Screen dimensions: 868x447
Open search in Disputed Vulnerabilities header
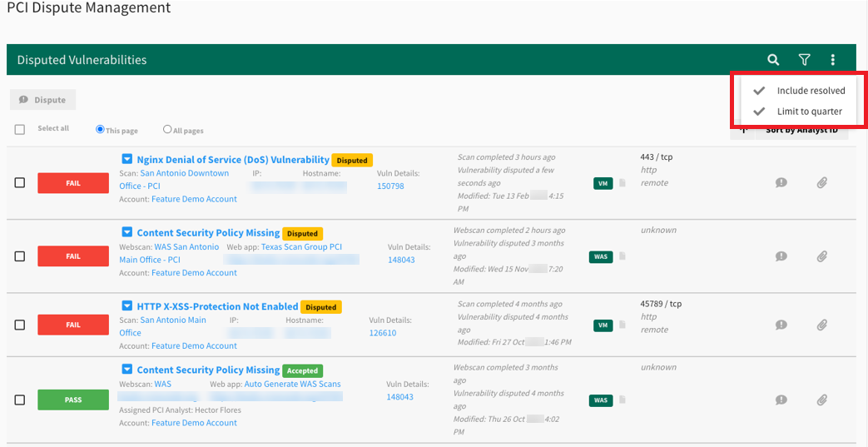click(x=773, y=60)
